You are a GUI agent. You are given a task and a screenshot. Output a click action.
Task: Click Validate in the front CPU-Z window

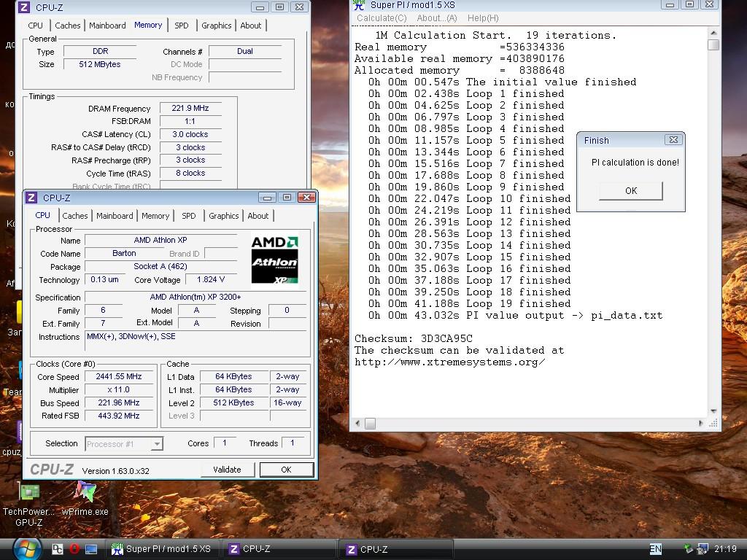pyautogui.click(x=228, y=470)
